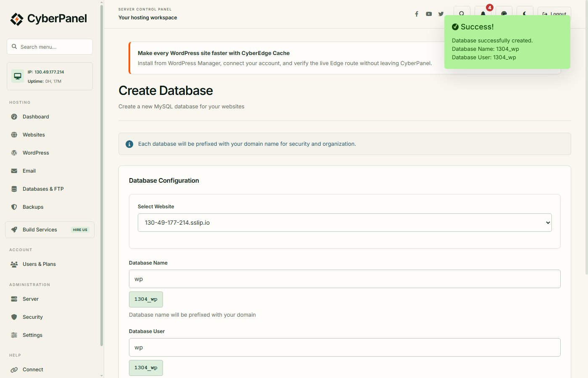This screenshot has width=588, height=378.
Task: Expand the Websites sidebar menu
Action: pos(50,135)
